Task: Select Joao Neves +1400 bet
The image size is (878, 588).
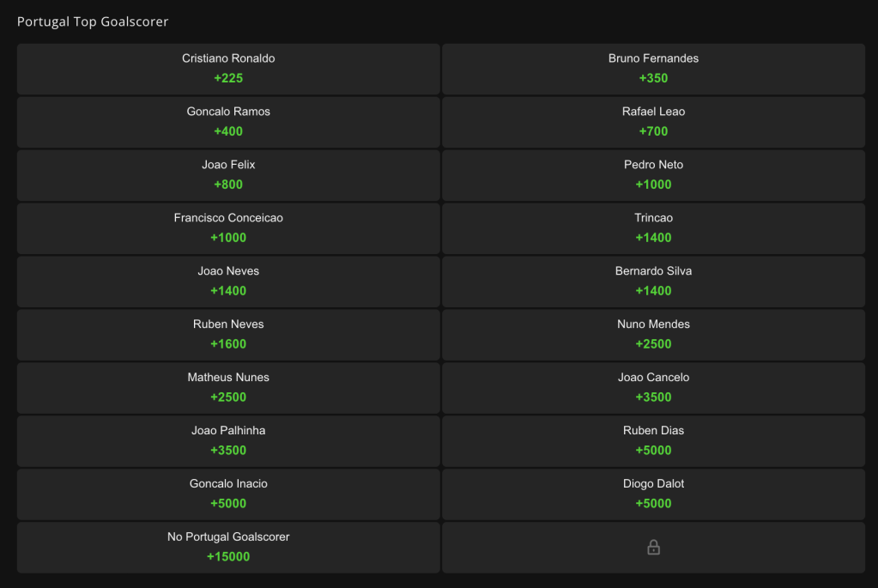Action: click(x=228, y=282)
